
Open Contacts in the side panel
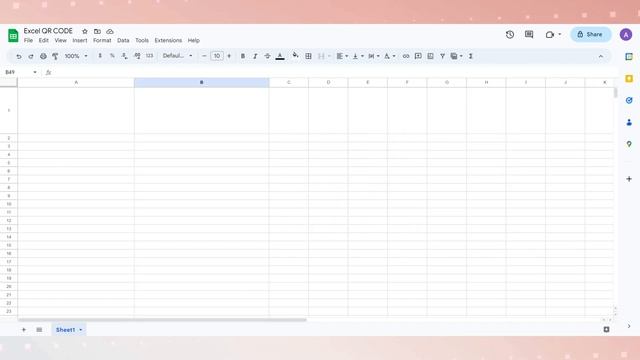pos(629,122)
